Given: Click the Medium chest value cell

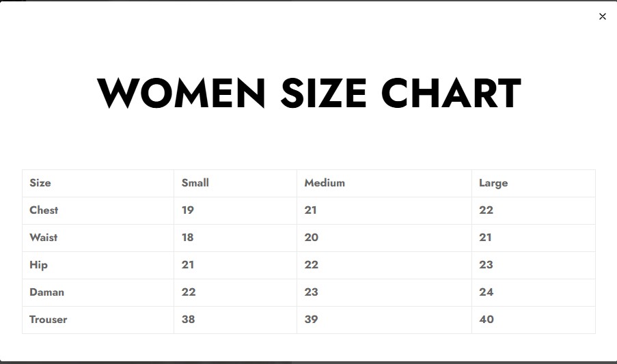Looking at the screenshot, I should 311,210.
